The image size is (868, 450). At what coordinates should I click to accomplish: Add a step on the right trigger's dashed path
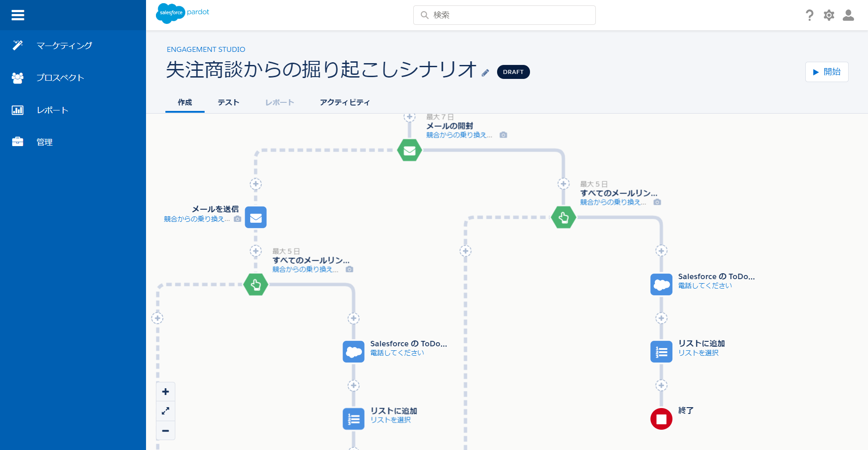pyautogui.click(x=466, y=251)
